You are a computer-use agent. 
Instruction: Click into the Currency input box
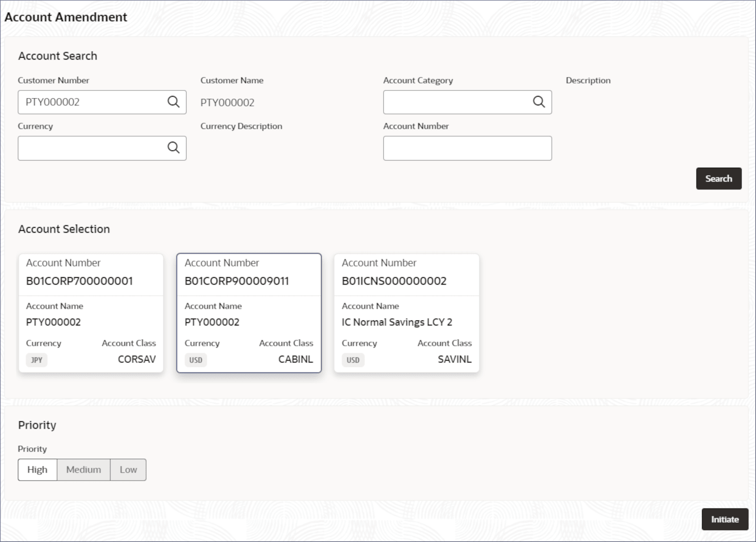[x=93, y=148]
